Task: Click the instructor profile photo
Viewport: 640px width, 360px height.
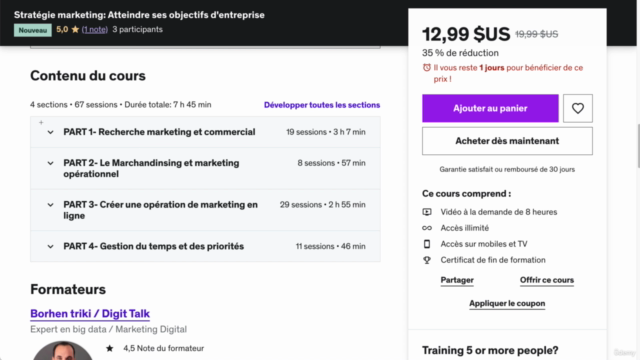Action: [62, 351]
